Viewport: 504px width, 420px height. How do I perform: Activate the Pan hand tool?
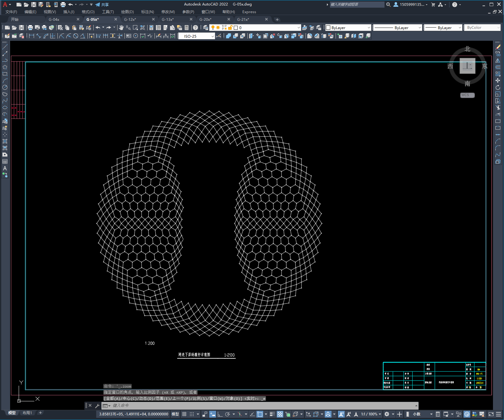(121, 28)
